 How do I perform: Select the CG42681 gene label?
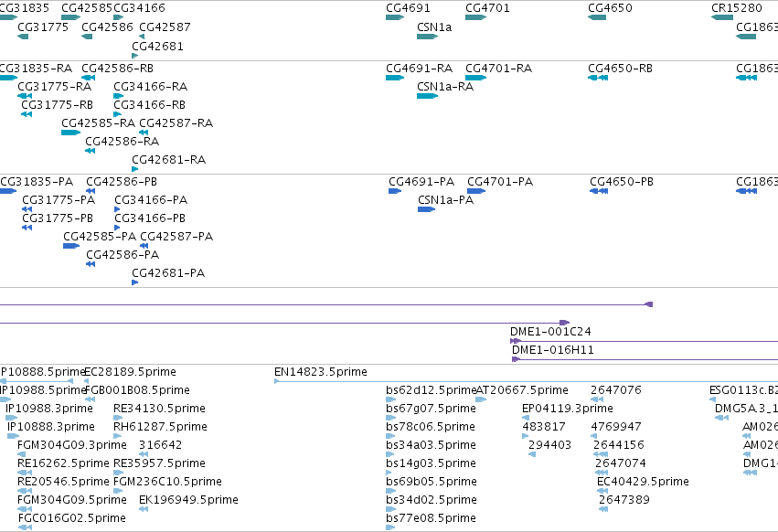point(157,46)
